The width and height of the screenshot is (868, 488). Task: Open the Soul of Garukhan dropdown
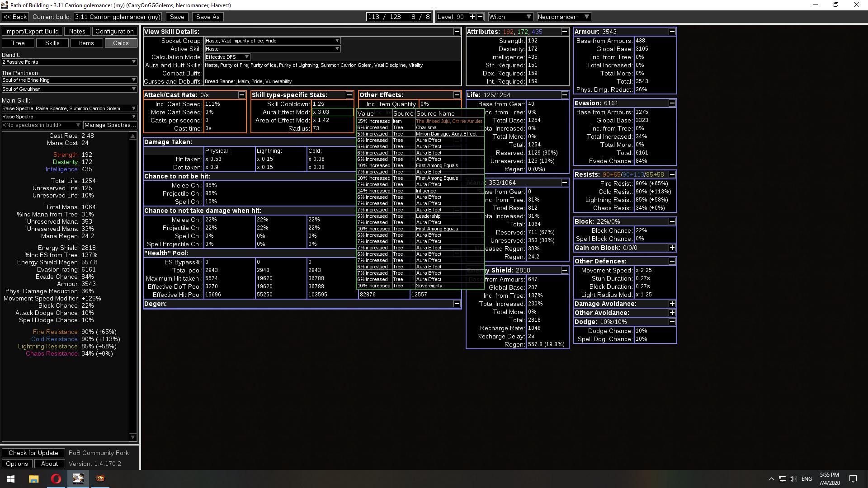[69, 89]
